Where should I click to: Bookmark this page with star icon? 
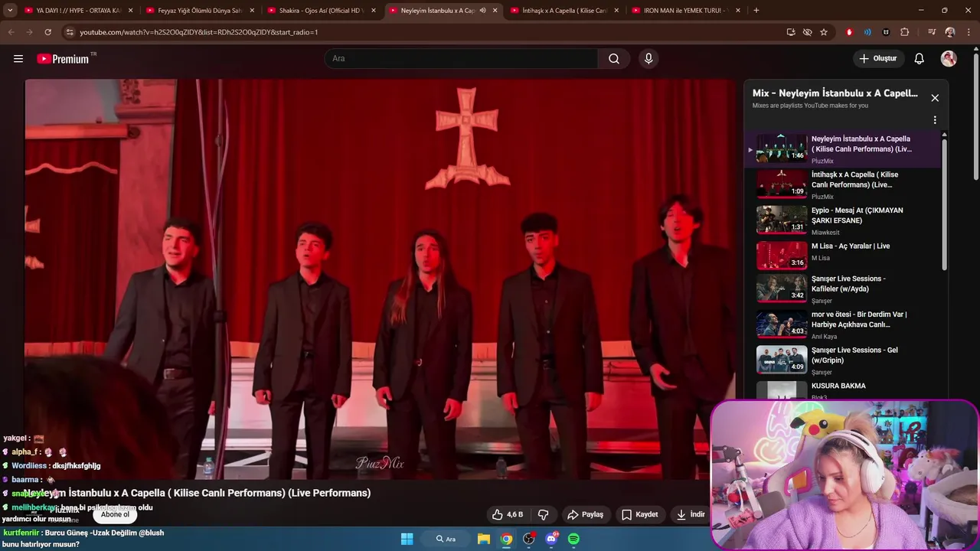click(824, 32)
